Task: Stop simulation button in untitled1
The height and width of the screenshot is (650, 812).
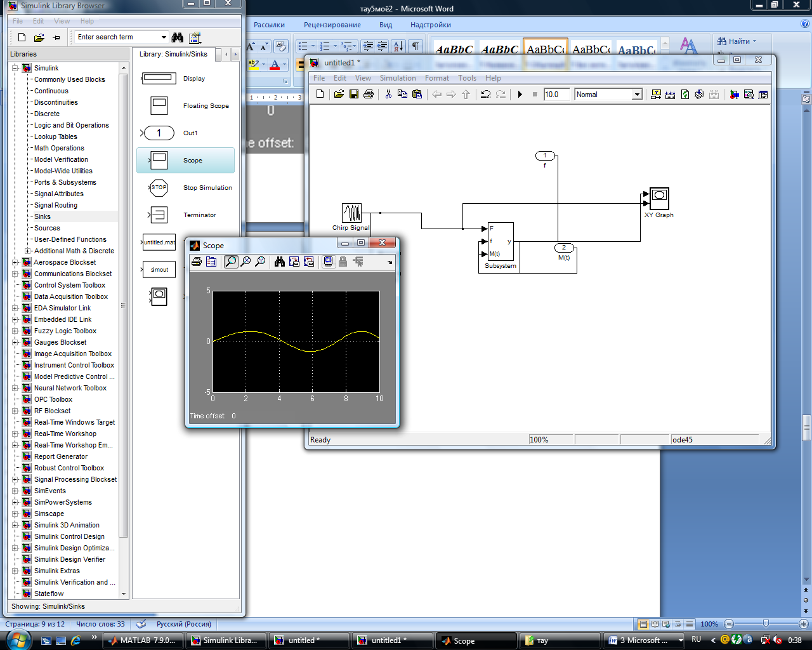Action: [x=535, y=94]
